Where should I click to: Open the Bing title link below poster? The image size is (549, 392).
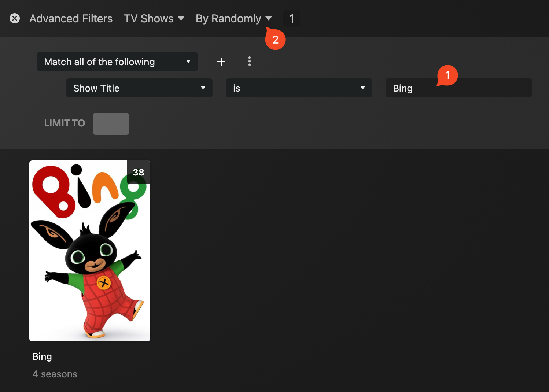click(42, 356)
